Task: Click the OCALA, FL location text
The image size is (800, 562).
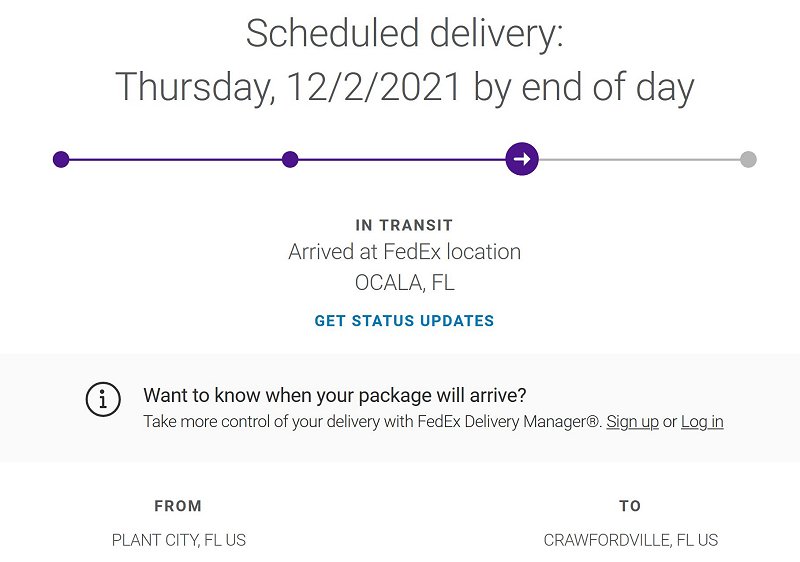Action: (x=404, y=283)
